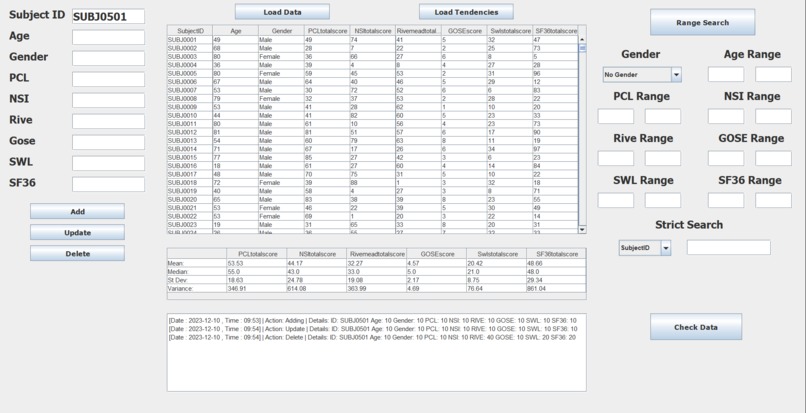
Task: Focus the NSI Range minimum field
Action: (726, 116)
